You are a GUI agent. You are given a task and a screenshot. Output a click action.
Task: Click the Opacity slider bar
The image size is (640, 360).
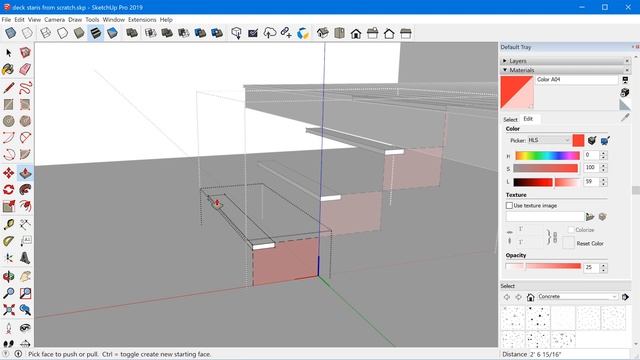tap(543, 266)
